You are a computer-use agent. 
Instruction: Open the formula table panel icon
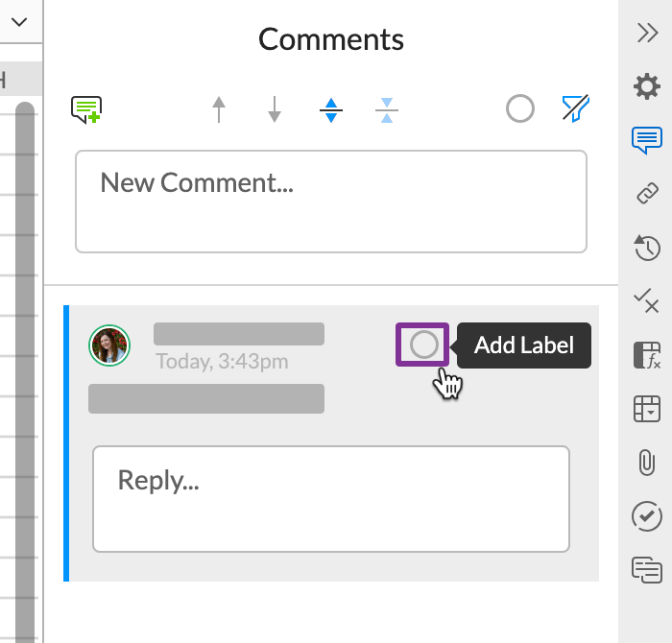point(647,355)
